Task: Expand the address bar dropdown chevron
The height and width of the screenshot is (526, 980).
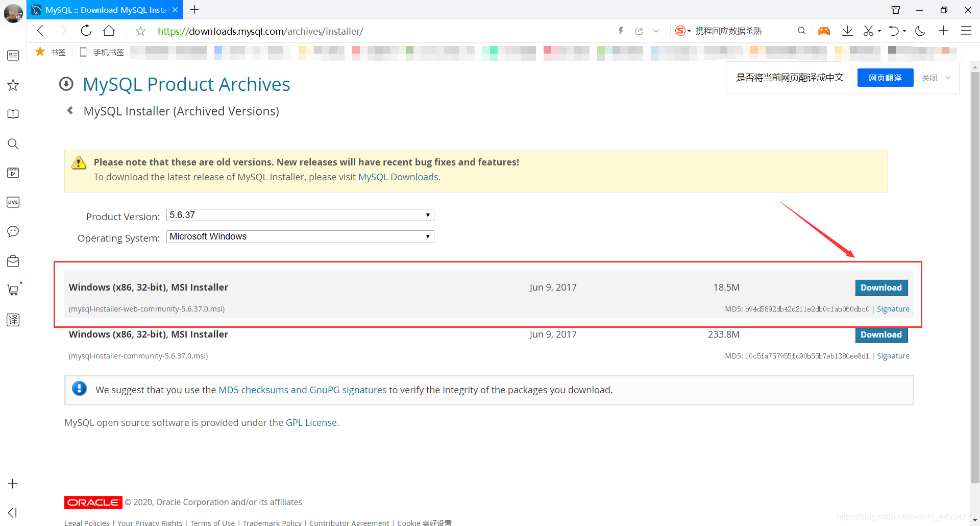Action: tap(656, 31)
